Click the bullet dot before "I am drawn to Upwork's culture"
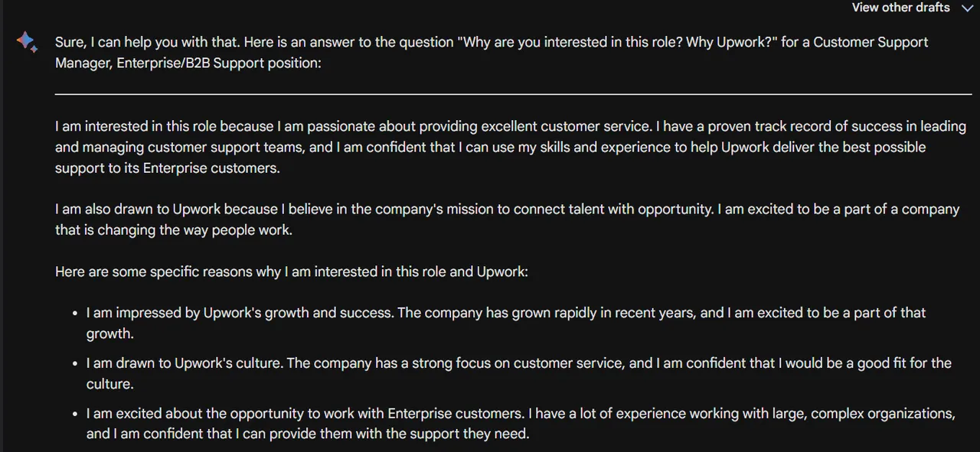 click(x=75, y=364)
